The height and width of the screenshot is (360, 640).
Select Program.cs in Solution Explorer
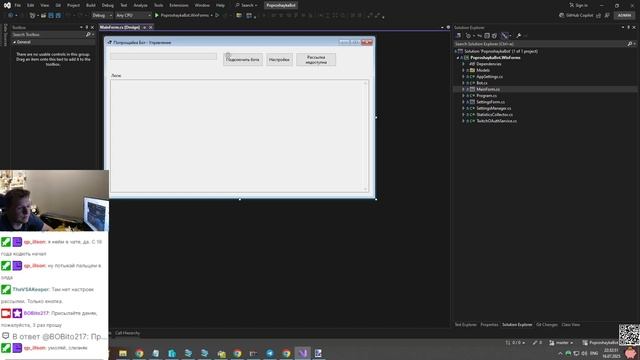[487, 96]
